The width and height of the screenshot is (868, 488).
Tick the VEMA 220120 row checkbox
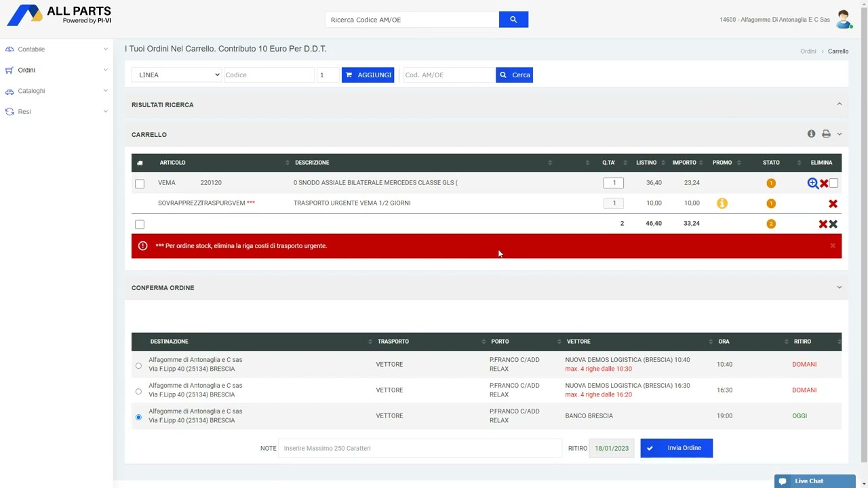click(140, 184)
